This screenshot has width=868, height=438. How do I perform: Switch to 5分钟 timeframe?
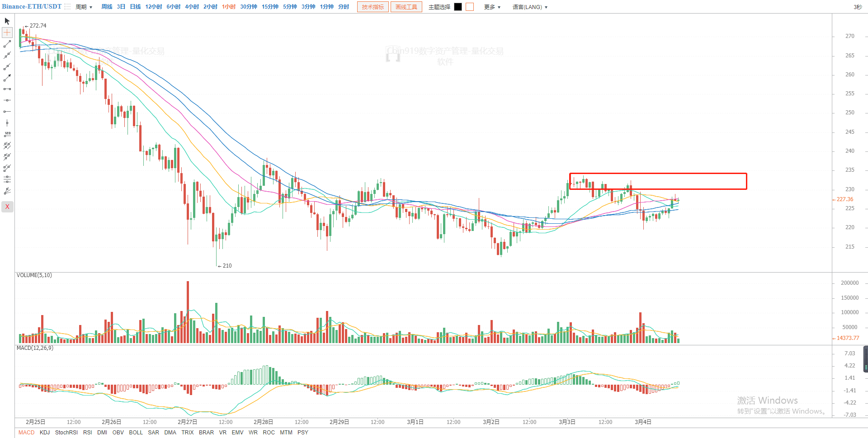(290, 7)
